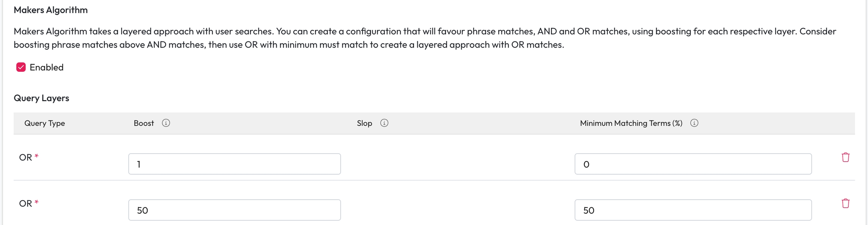This screenshot has width=868, height=225.
Task: Click the Minimum Matching Terms (%) header text
Action: 631,123
